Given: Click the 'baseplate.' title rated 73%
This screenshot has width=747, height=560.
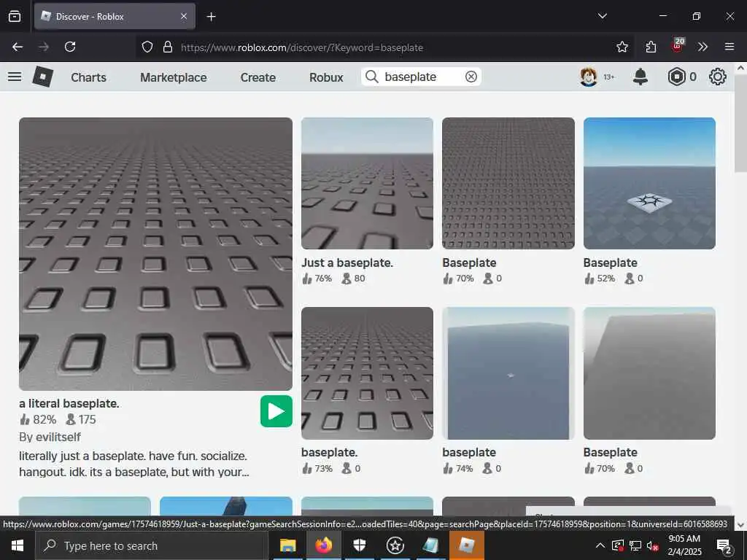Looking at the screenshot, I should (x=329, y=452).
